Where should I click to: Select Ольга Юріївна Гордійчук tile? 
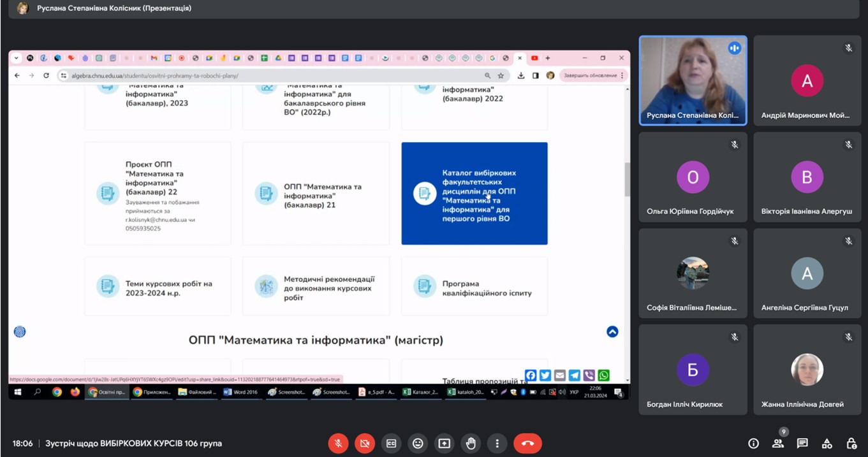[693, 177]
